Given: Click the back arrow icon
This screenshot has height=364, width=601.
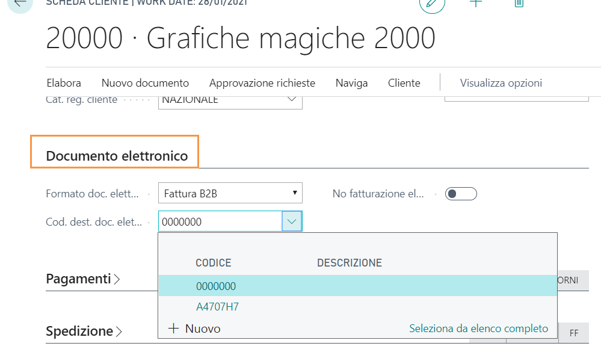Looking at the screenshot, I should point(20,4).
